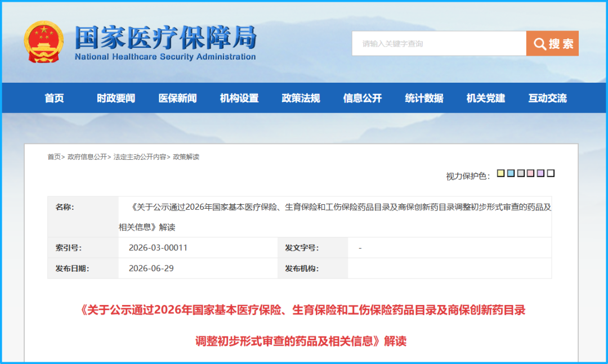Screen dimensions: 608x364
Task: Click 法定主动公开内容 breadcrumb link
Action: pyautogui.click(x=140, y=156)
